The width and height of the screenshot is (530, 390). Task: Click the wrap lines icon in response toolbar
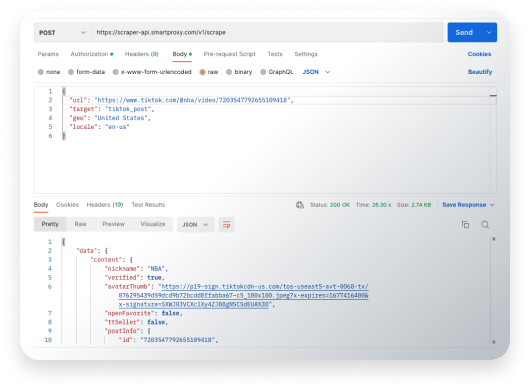click(226, 224)
